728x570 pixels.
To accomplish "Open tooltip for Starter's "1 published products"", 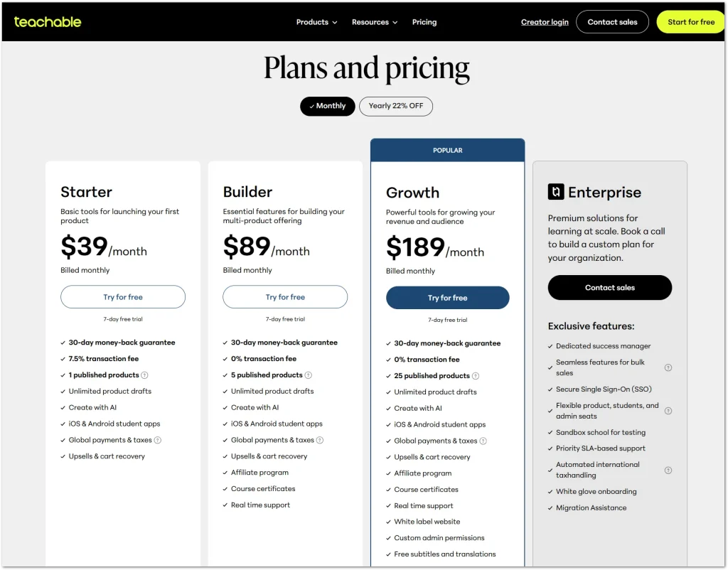I will [x=144, y=375].
